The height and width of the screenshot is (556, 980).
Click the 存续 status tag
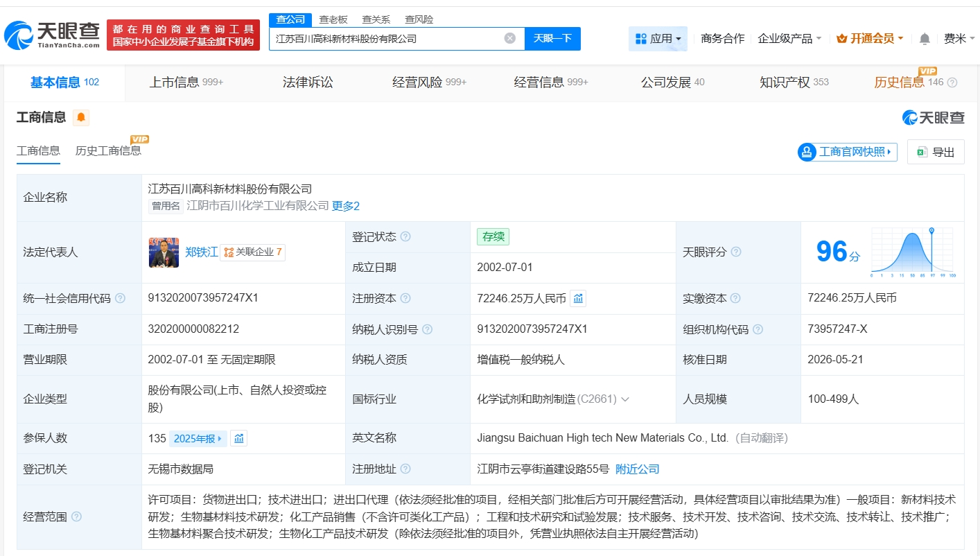pos(493,236)
